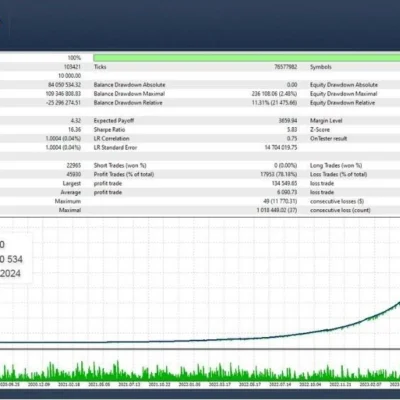The image size is (400, 400).
Task: Click the '2022.03.17' date on the axis
Action: click(x=220, y=385)
